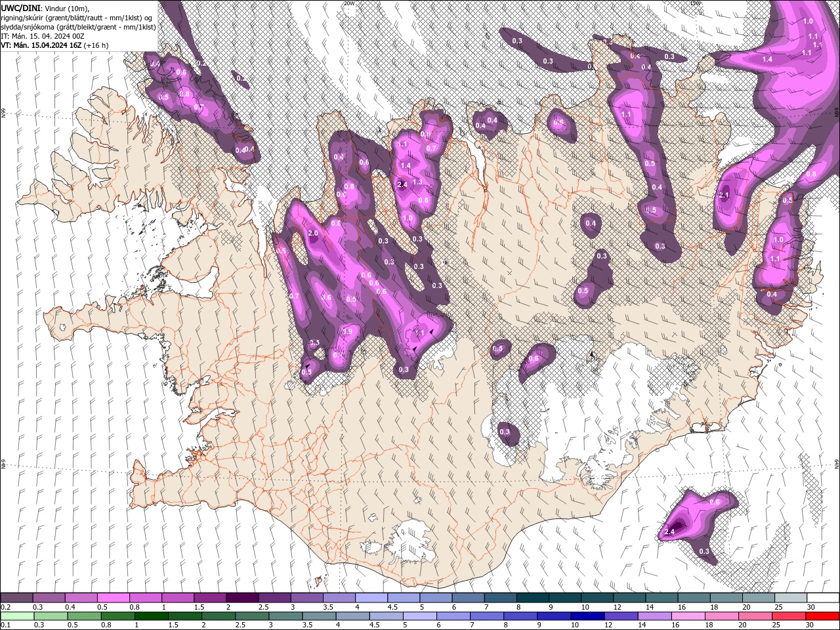Pick the light pink lower-scale swatch at 16

[x=690, y=616]
